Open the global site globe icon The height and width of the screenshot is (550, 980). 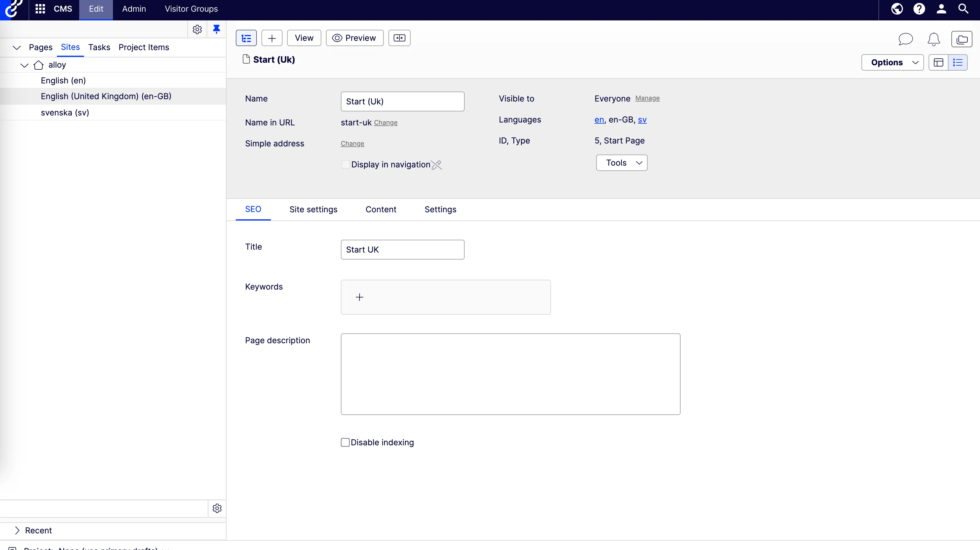pos(897,9)
